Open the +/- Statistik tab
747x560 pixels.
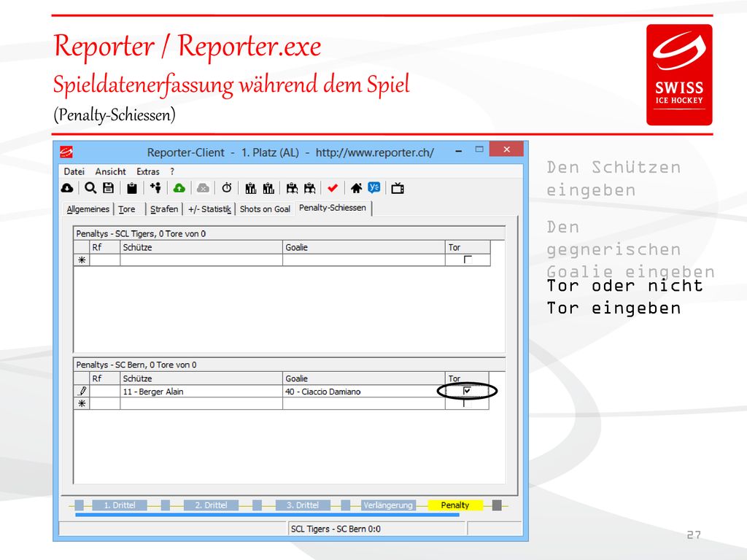pyautogui.click(x=209, y=209)
